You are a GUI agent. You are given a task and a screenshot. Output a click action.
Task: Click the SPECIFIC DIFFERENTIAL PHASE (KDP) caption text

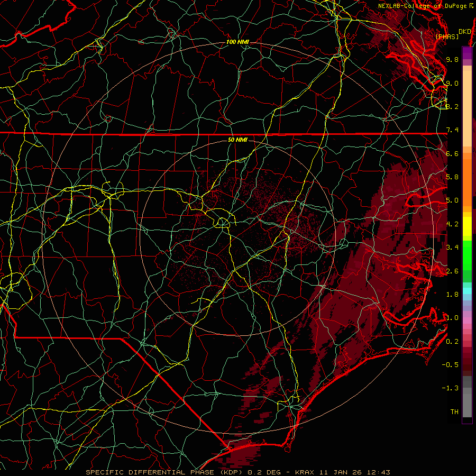tap(164, 472)
